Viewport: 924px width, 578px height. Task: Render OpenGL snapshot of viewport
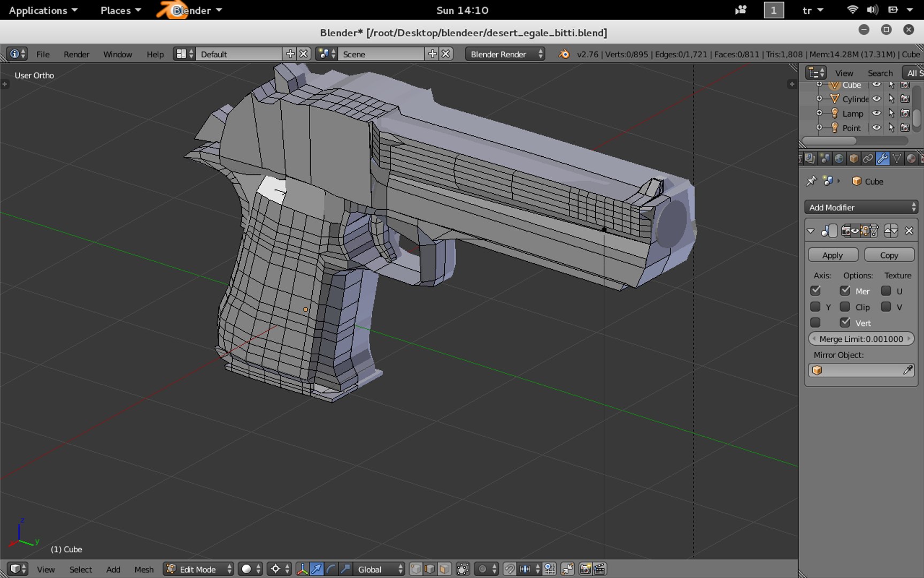pos(585,569)
